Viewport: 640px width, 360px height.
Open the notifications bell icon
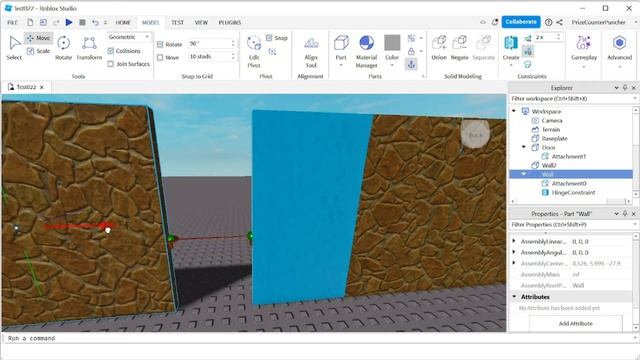[495, 22]
